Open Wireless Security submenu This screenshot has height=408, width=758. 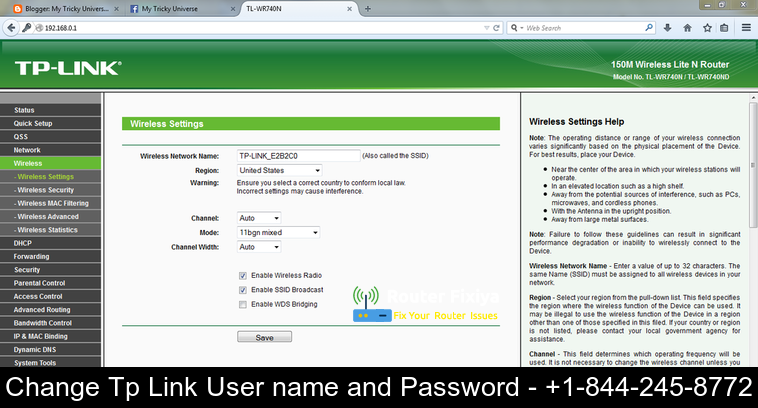(51, 190)
